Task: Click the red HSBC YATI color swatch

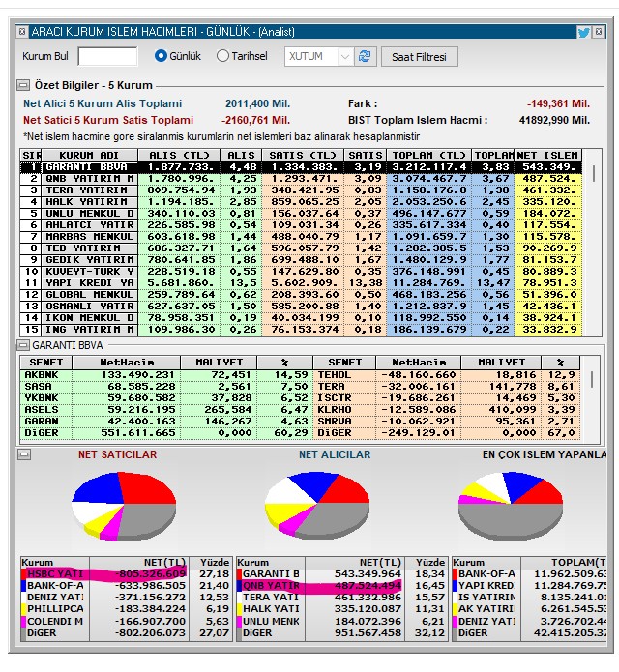Action: pos(23,573)
